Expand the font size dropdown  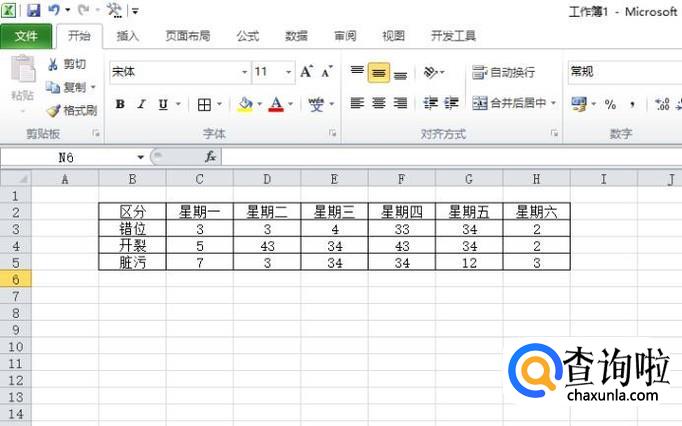(288, 72)
